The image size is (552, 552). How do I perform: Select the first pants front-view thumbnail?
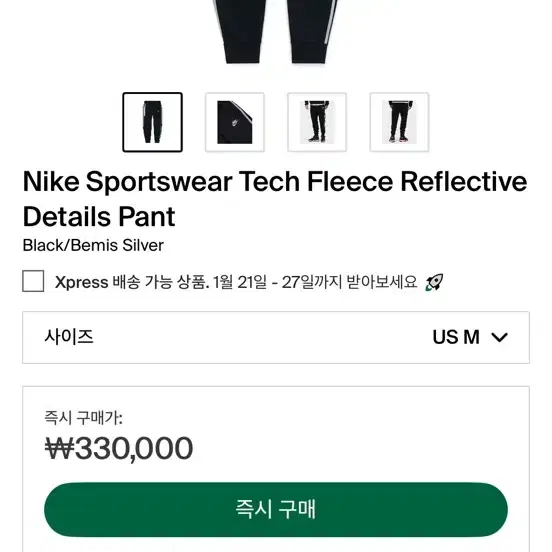[152, 122]
